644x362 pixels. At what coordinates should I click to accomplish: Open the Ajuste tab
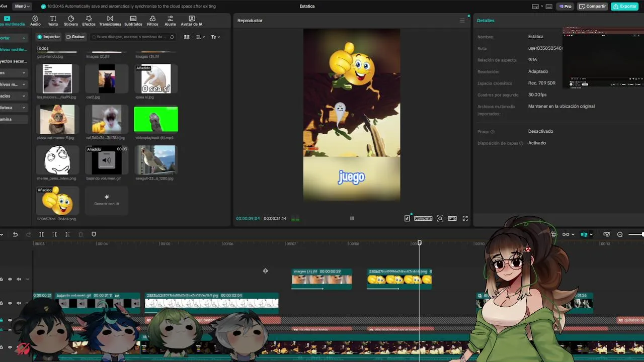pos(170,21)
